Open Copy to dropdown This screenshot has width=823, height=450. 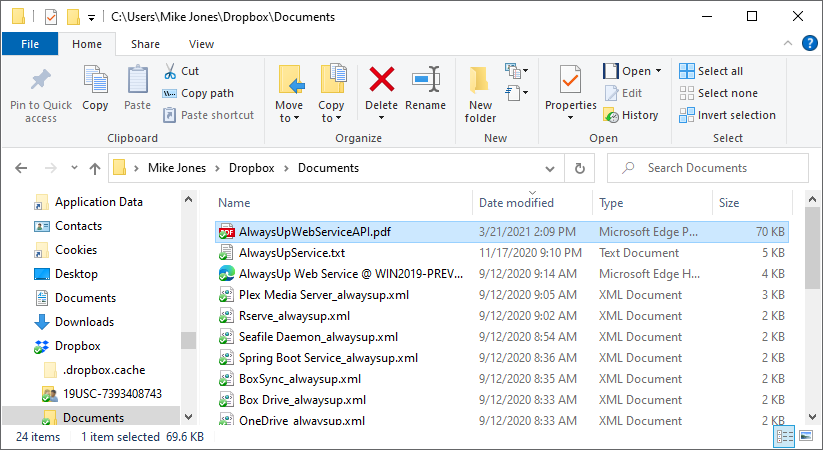[331, 95]
